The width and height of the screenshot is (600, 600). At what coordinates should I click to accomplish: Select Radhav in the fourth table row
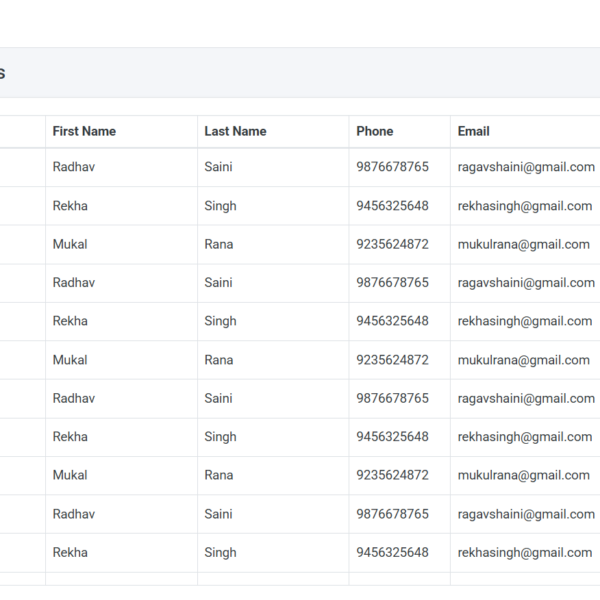pyautogui.click(x=74, y=283)
